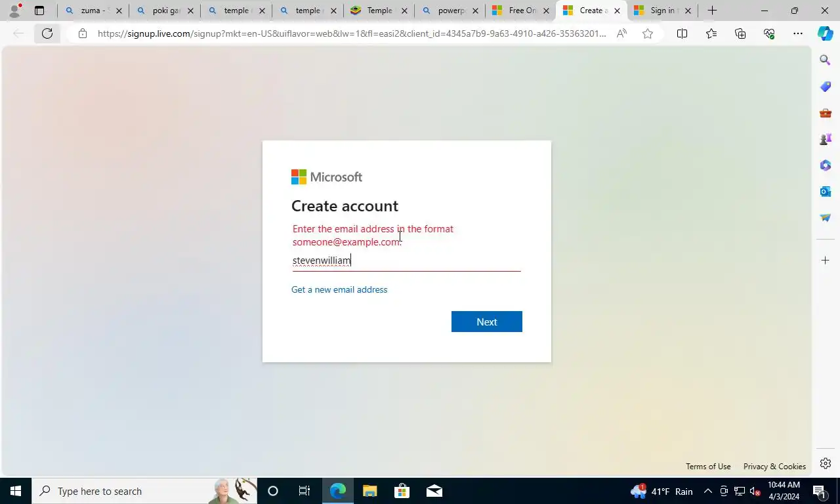Open Favorites list icon
The width and height of the screenshot is (840, 504).
(711, 33)
